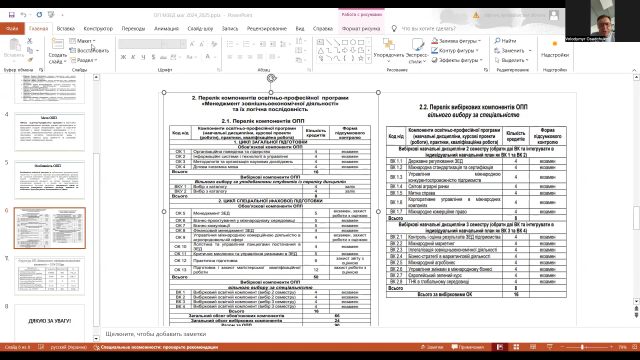Click the Replace button
640x360 pixels.
[x=513, y=51]
